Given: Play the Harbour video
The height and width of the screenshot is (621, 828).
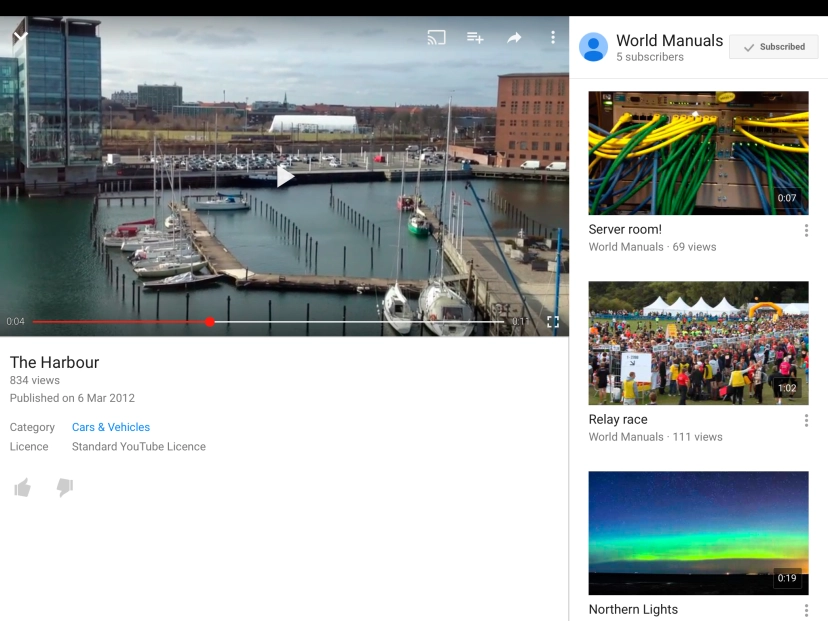Looking at the screenshot, I should [285, 176].
